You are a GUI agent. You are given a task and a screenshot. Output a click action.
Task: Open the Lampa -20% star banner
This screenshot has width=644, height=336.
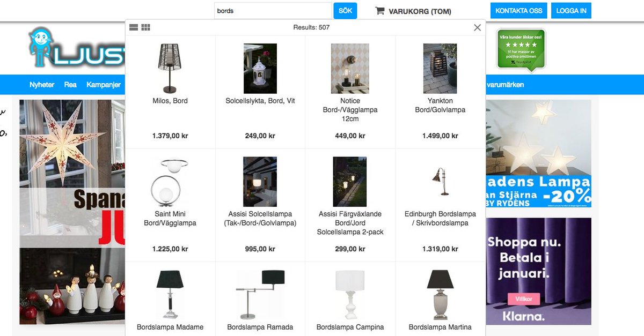[538, 153]
